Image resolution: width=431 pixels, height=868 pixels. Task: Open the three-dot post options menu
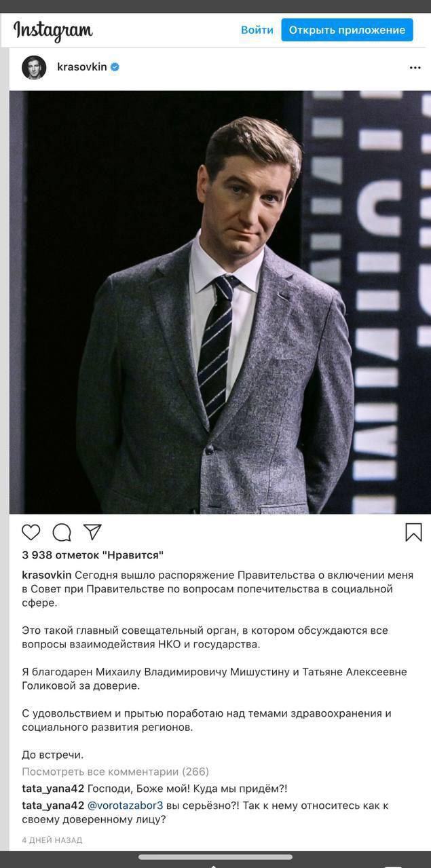pyautogui.click(x=415, y=67)
